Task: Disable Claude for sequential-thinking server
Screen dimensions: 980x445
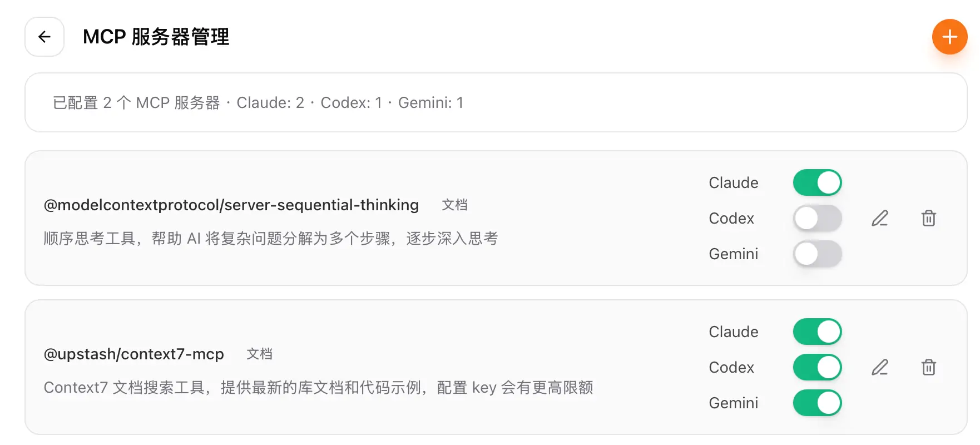Action: tap(817, 182)
